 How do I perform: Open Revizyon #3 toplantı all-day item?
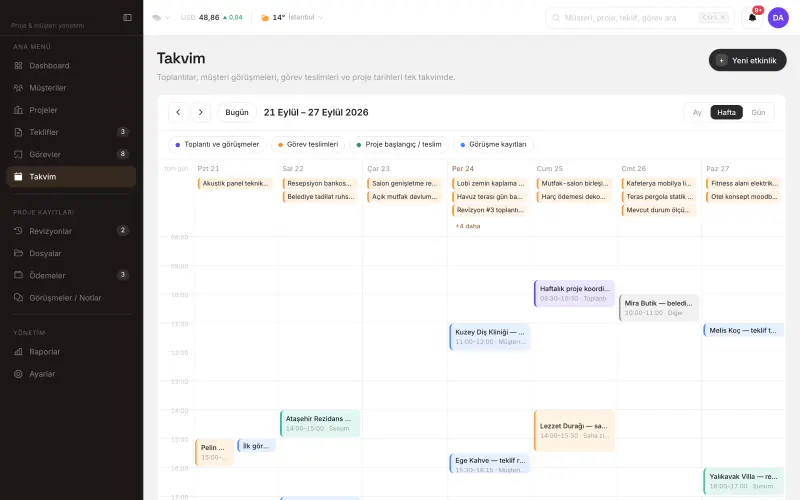(489, 210)
